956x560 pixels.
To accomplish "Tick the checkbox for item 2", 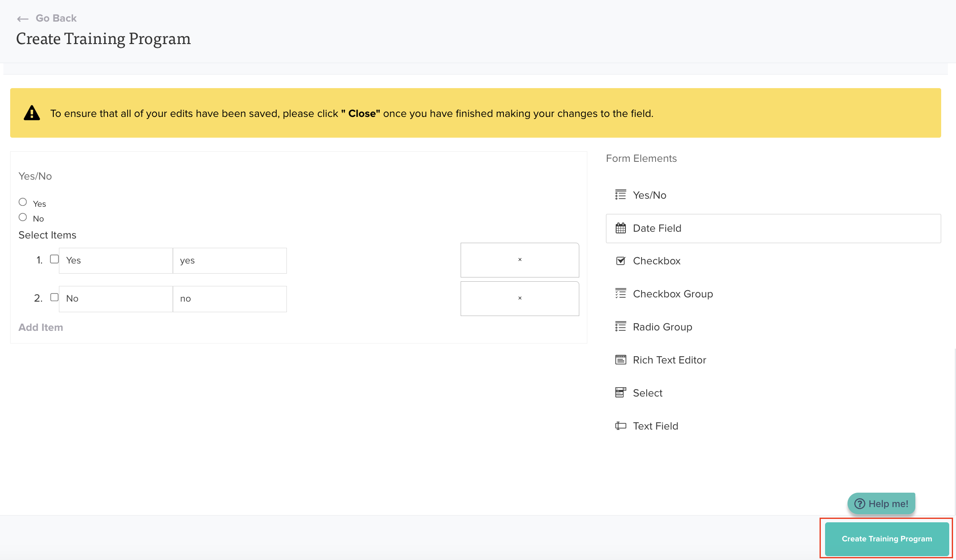I will pos(54,297).
